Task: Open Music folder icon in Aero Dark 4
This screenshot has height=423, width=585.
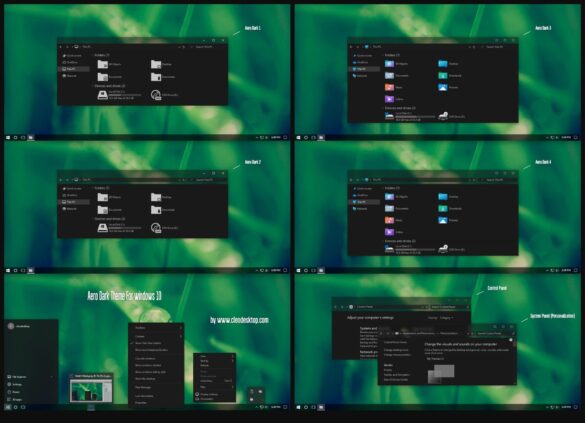Action: coord(389,220)
